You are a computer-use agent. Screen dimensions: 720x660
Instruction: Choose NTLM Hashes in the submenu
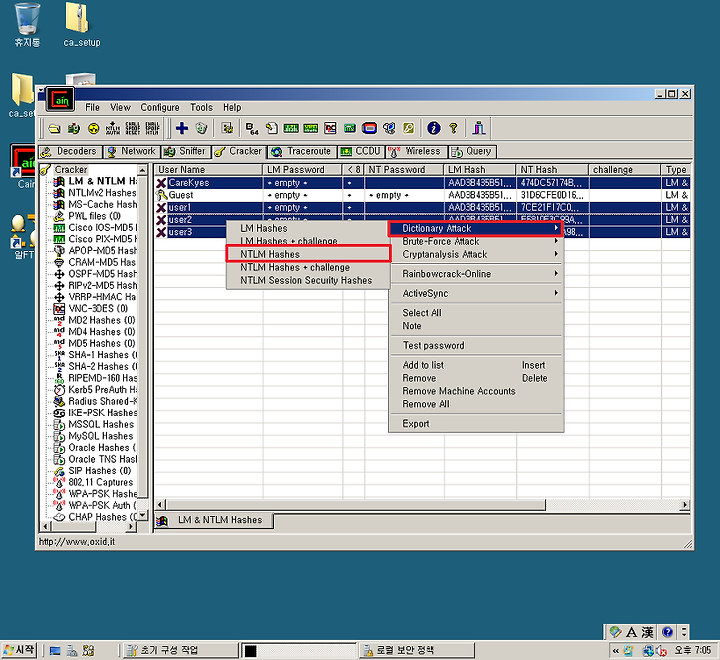point(308,254)
